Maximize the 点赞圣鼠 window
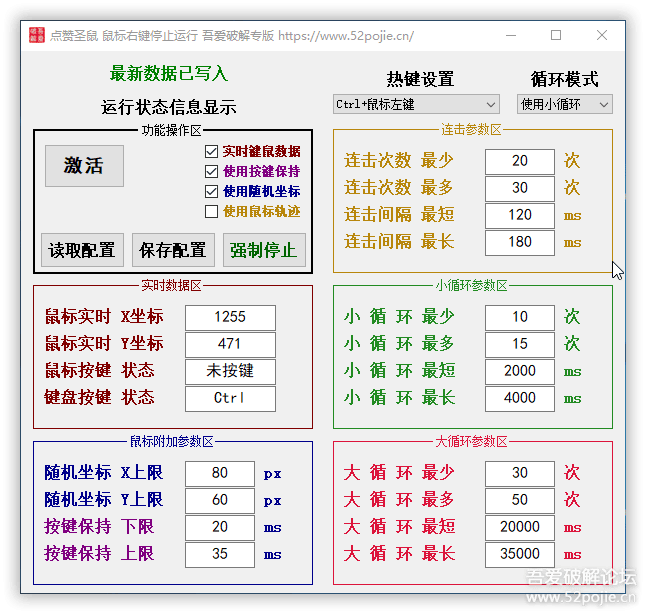The height and width of the screenshot is (614, 646). coord(556,35)
